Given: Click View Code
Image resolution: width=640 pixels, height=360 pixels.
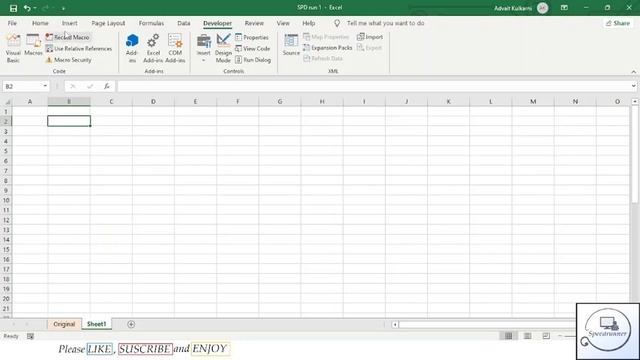Looking at the screenshot, I should (x=253, y=49).
